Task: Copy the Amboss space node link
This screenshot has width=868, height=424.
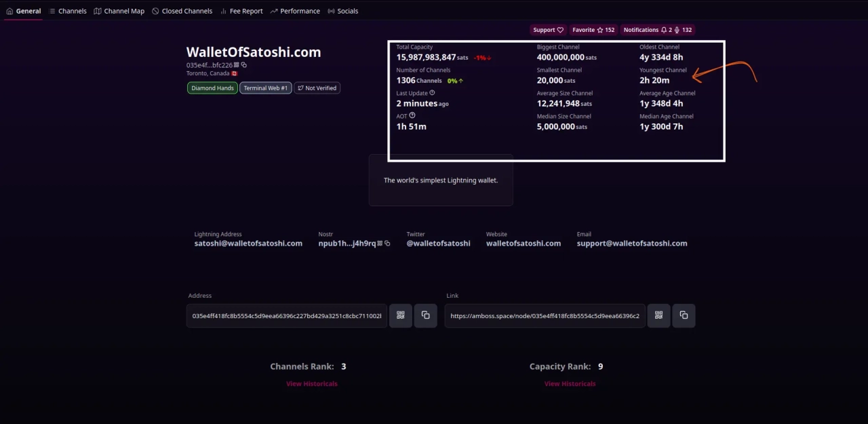Action: tap(684, 315)
